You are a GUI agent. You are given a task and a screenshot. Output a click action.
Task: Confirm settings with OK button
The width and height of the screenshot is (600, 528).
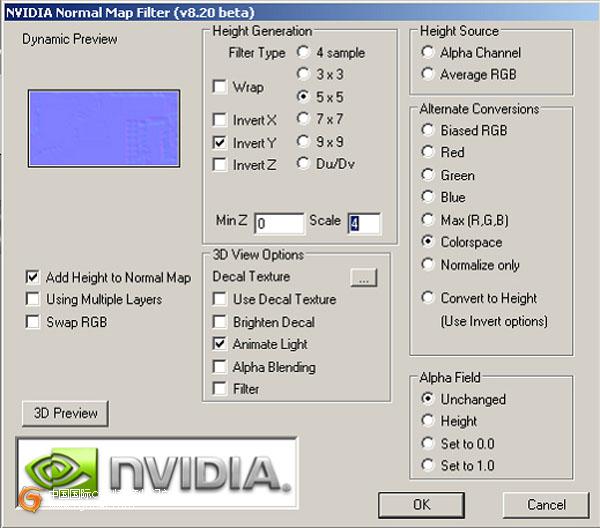421,505
